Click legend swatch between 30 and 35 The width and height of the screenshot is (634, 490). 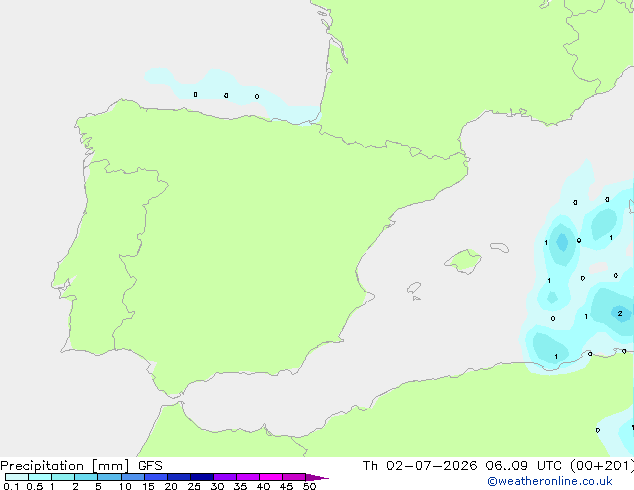coord(225,477)
